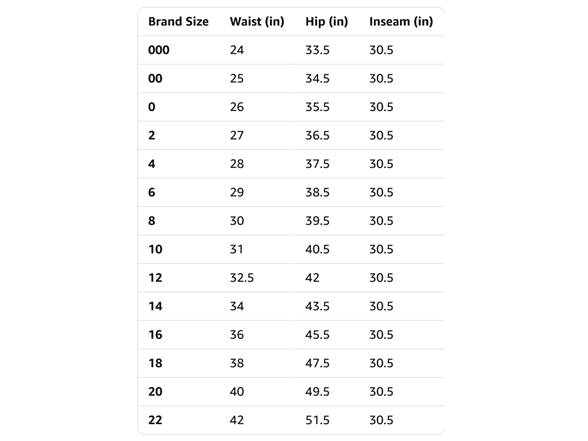This screenshot has height=441, width=588.
Task: Select the size 00 row label
Action: [x=155, y=78]
